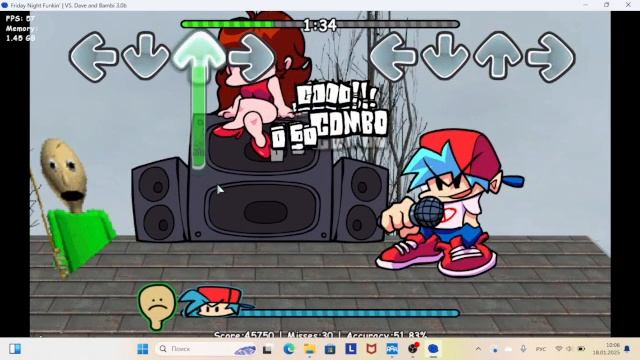
Task: Click the glowing green up arrow receptor
Action: 199,52
